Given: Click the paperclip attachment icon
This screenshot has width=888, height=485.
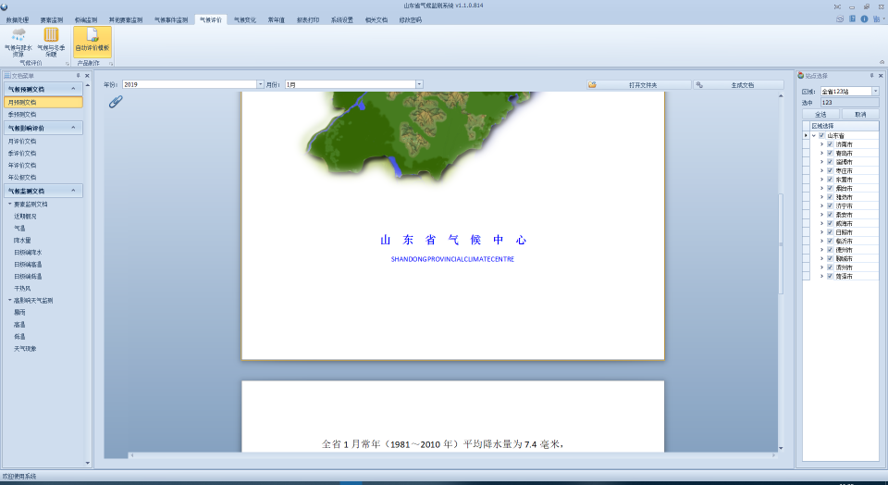Looking at the screenshot, I should coord(115,102).
